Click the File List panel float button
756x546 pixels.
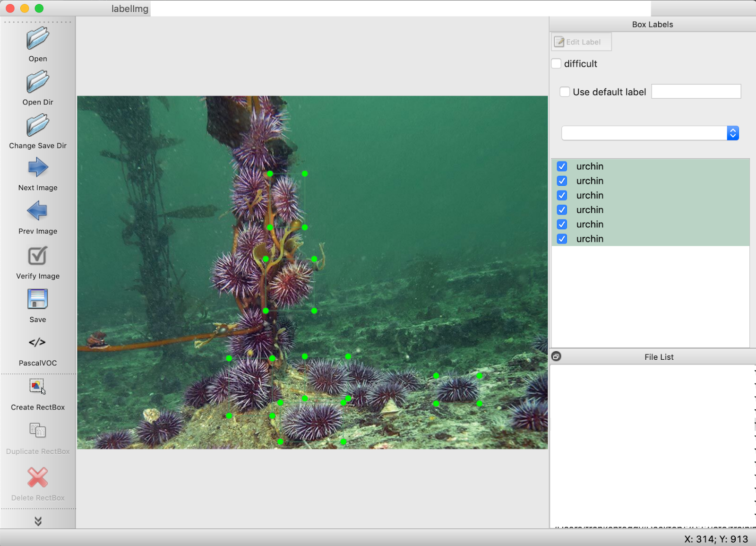click(x=557, y=356)
